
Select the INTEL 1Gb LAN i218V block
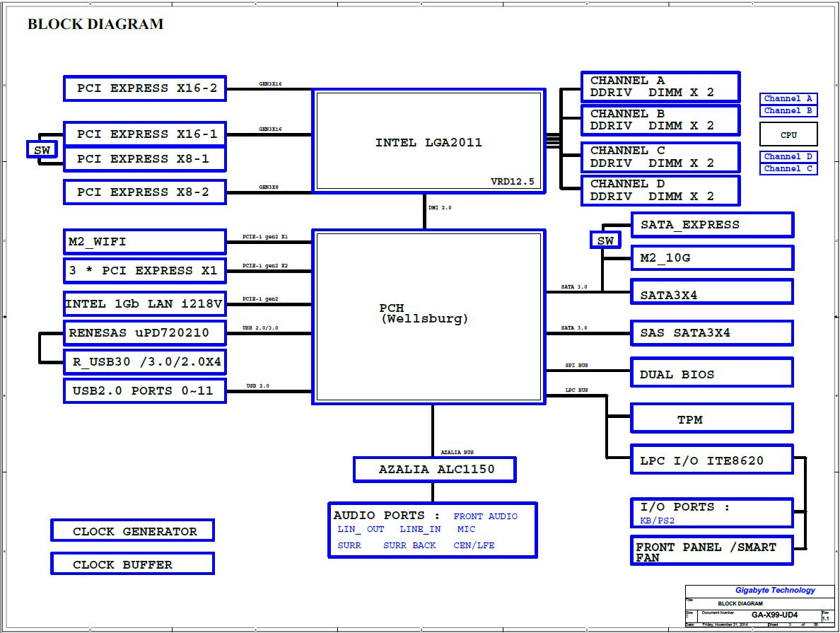click(x=145, y=305)
